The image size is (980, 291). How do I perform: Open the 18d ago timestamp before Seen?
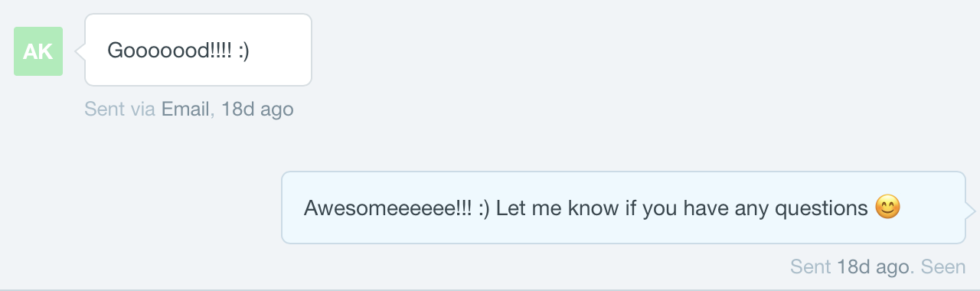tap(873, 267)
